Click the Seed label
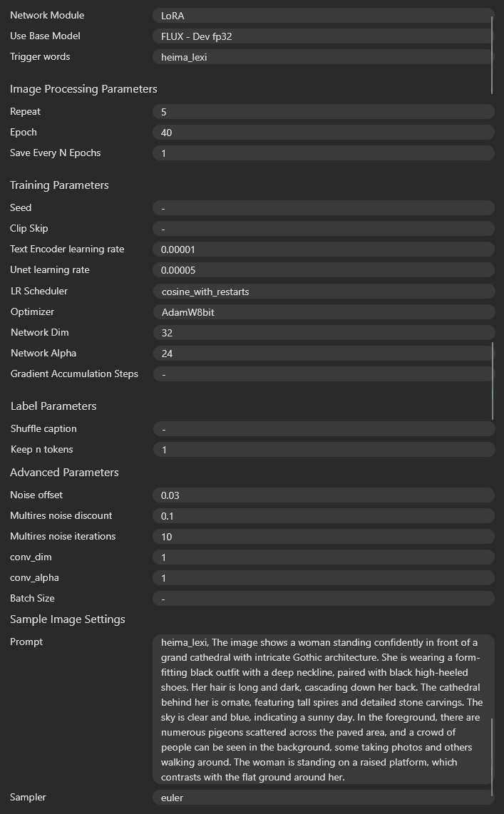Image resolution: width=504 pixels, height=814 pixels. click(x=21, y=207)
